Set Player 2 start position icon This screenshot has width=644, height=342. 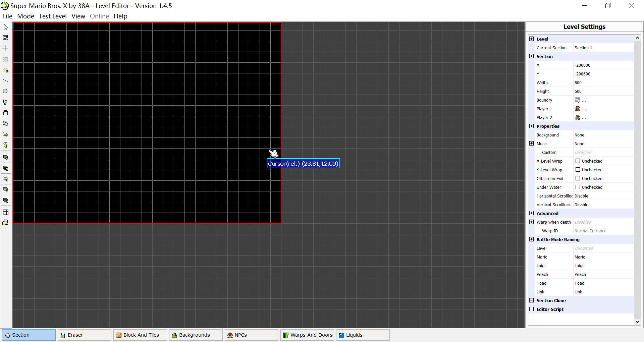click(x=578, y=117)
